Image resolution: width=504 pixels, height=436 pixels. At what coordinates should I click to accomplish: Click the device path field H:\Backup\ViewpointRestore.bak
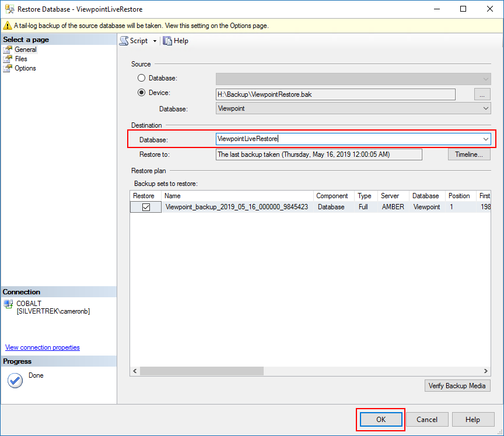tap(335, 94)
